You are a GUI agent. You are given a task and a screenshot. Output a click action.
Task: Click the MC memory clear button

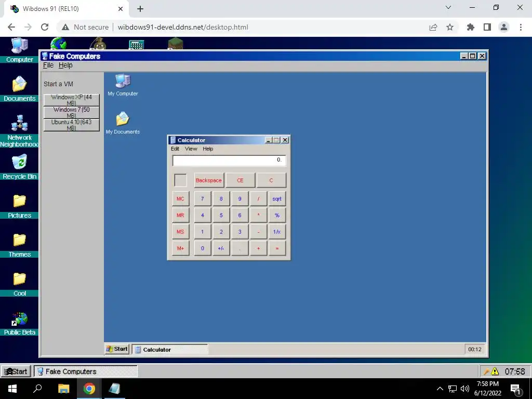point(180,199)
